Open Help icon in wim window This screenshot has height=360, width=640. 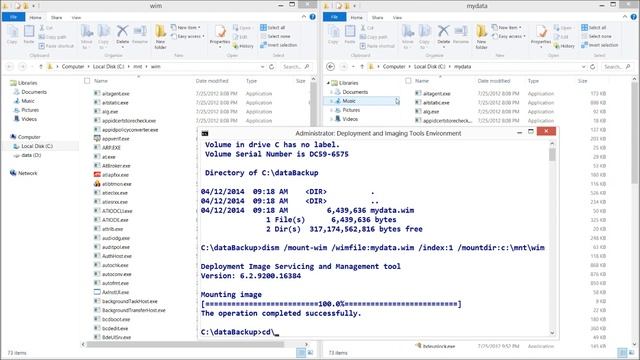pyautogui.click(x=312, y=17)
